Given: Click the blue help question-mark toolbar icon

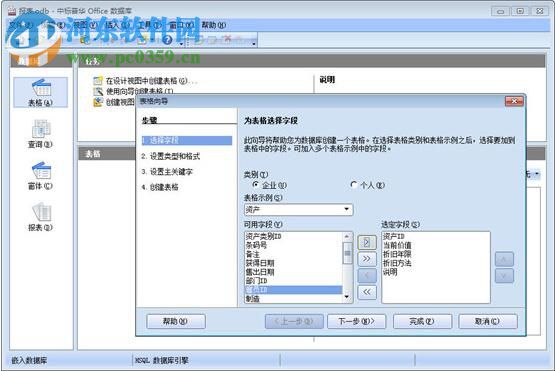Looking at the screenshot, I should tap(167, 40).
